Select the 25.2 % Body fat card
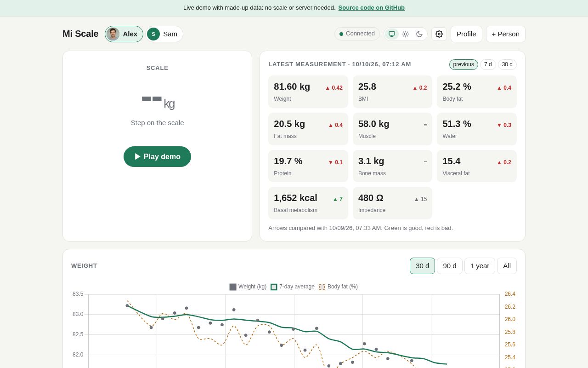588x368 pixels. (x=477, y=92)
